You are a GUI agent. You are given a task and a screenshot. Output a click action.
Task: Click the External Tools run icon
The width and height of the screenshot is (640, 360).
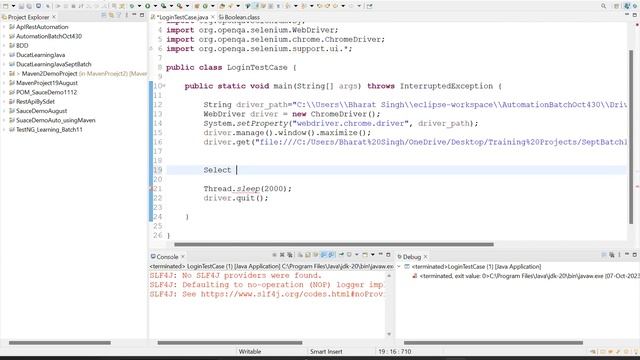coord(179,6)
